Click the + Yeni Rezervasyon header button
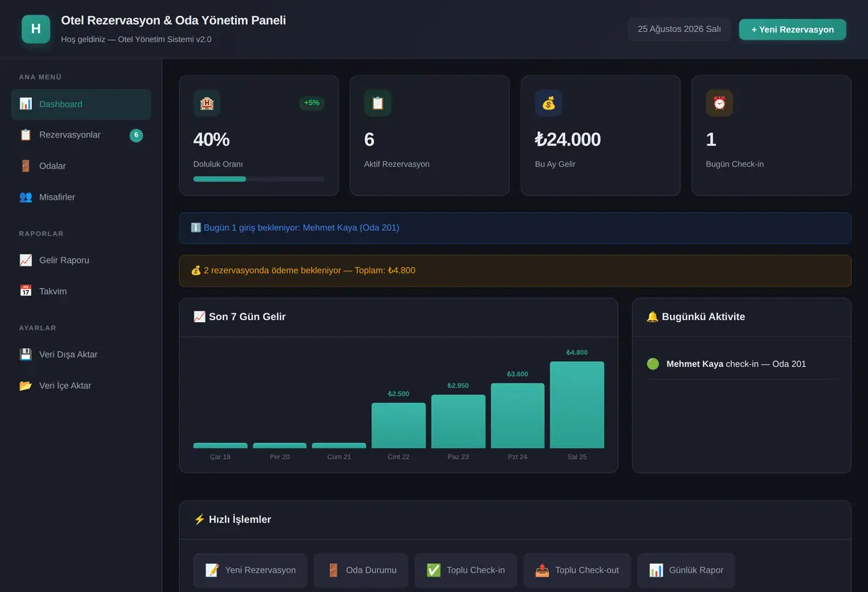The height and width of the screenshot is (592, 868). pyautogui.click(x=793, y=30)
